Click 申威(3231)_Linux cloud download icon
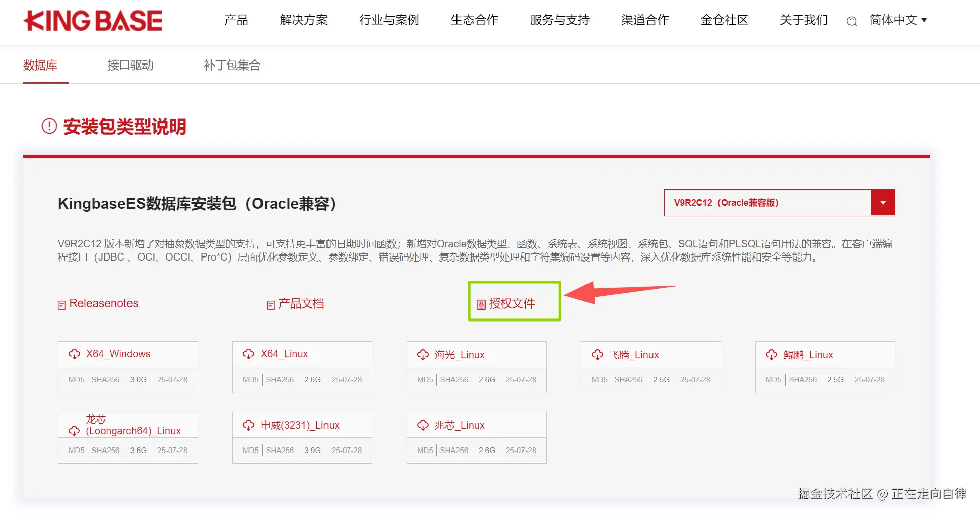 (248, 425)
